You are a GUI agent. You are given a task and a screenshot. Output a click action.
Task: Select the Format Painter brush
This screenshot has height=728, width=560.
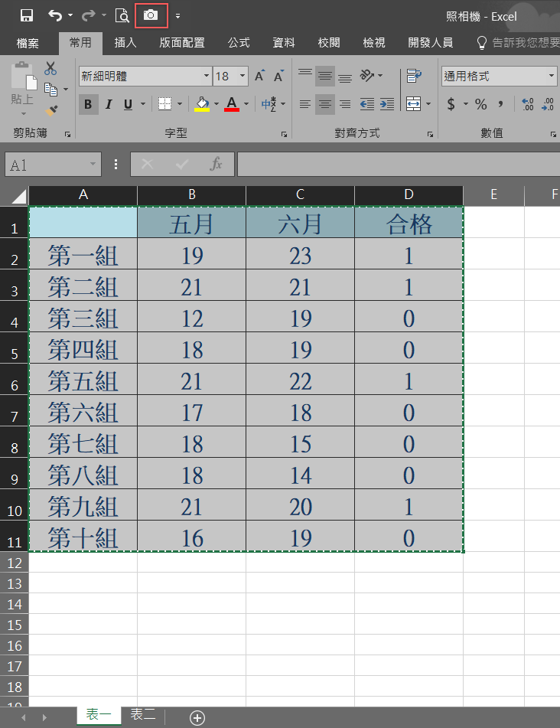point(51,111)
